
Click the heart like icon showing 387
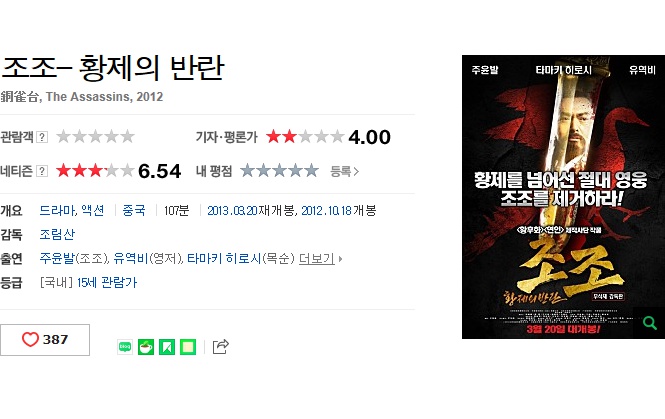30,339
